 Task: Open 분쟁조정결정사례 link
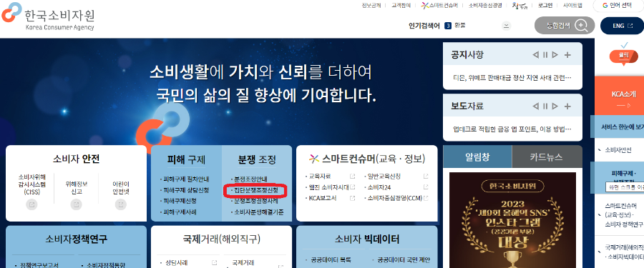[255, 201]
